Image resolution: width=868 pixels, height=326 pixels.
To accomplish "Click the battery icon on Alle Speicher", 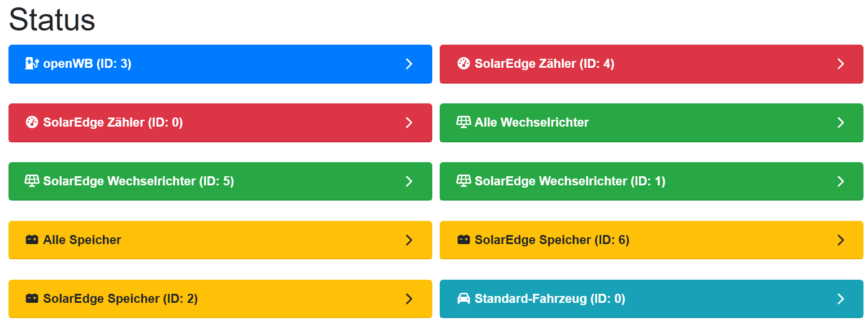I will [32, 240].
